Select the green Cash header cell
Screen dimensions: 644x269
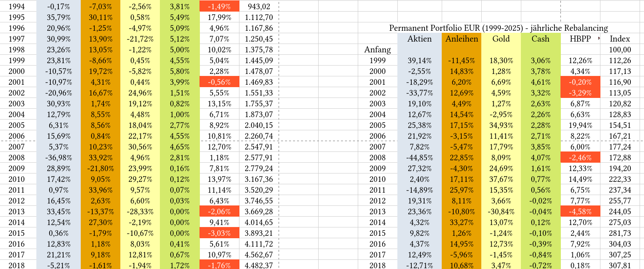coord(540,39)
